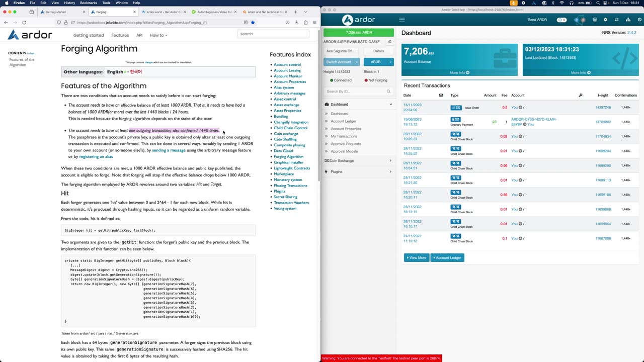This screenshot has width=644, height=362.
Task: Open a new Firefox tab
Action: pos(295,12)
